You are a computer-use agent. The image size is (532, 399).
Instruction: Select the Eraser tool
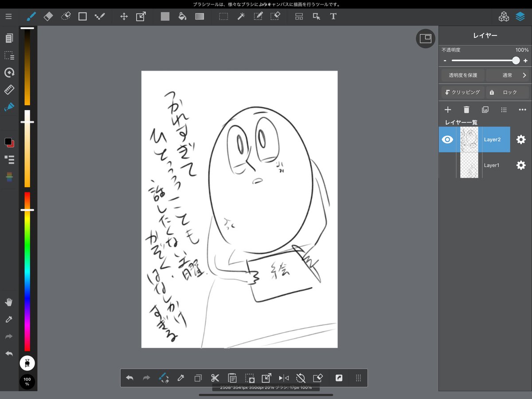click(x=48, y=16)
